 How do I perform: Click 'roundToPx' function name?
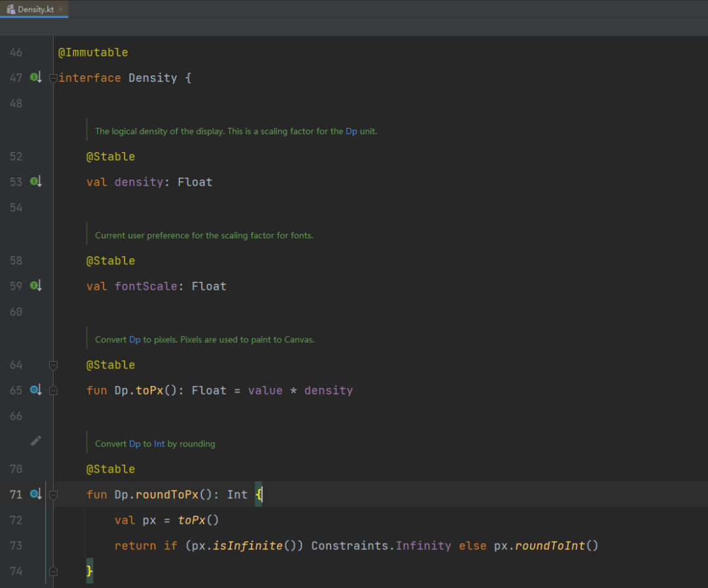167,495
